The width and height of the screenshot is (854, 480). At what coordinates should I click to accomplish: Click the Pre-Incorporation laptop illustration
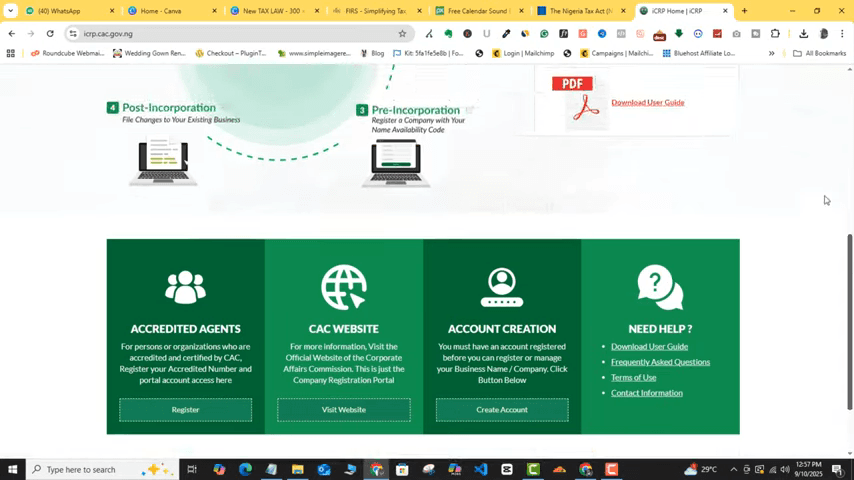tap(396, 163)
